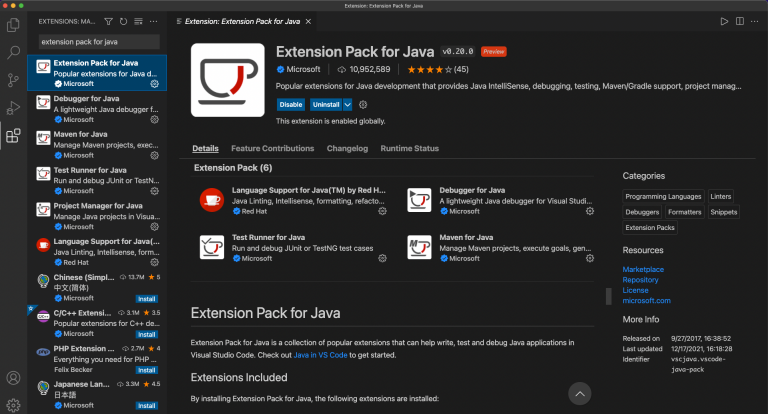The image size is (768, 414).
Task: Open the Search view in activity bar
Action: tap(13, 51)
